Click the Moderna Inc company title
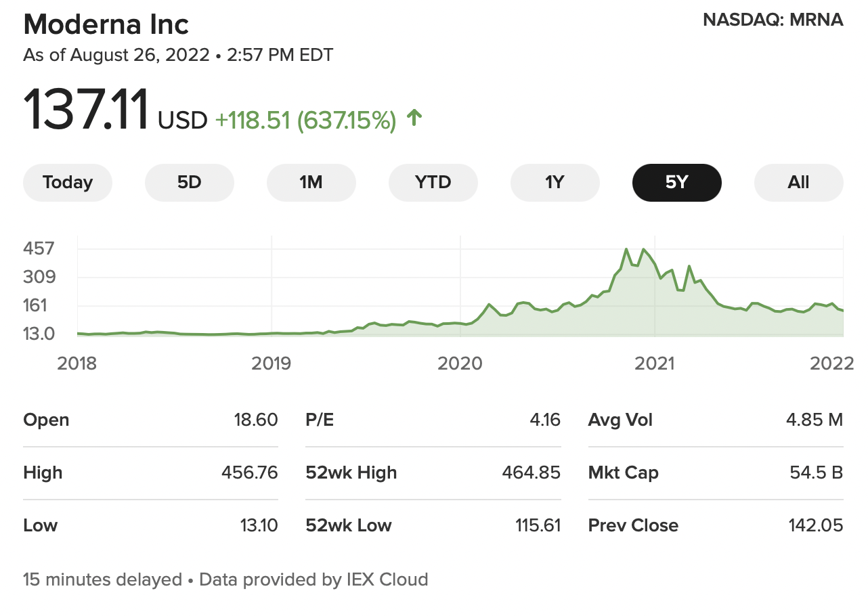The image size is (868, 616). pos(106,25)
